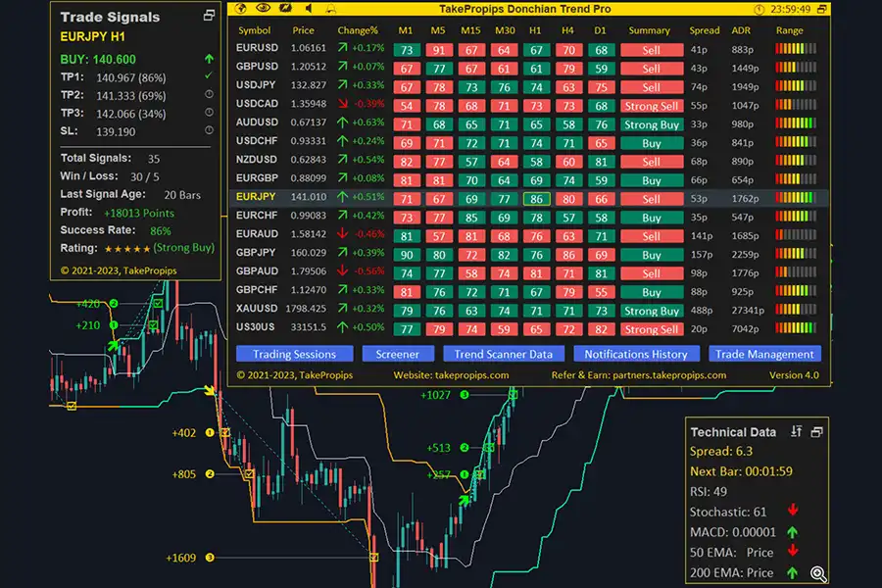Click the green up arrow in the US30US row

[343, 327]
